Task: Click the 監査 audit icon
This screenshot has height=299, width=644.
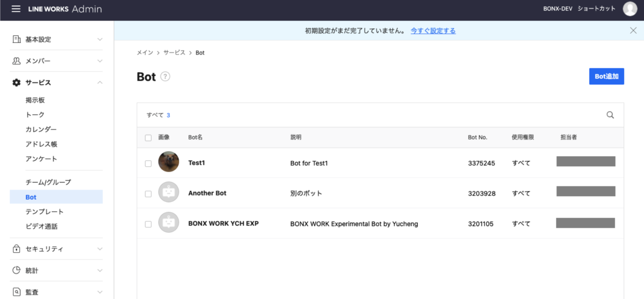Action: pyautogui.click(x=16, y=292)
